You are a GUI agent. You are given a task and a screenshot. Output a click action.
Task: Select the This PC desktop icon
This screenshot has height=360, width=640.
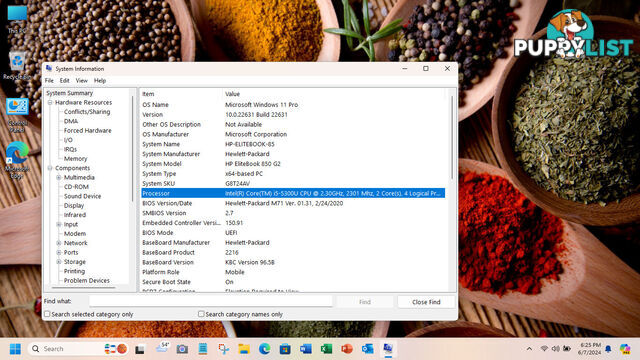17,19
